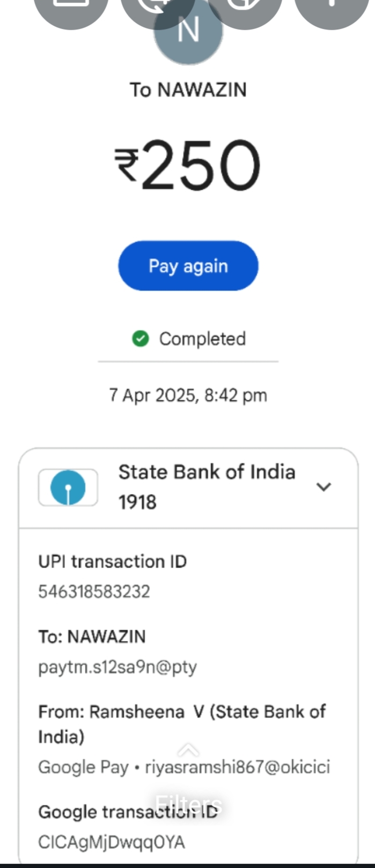
Task: Tap the ₹250 amount
Action: (x=188, y=165)
